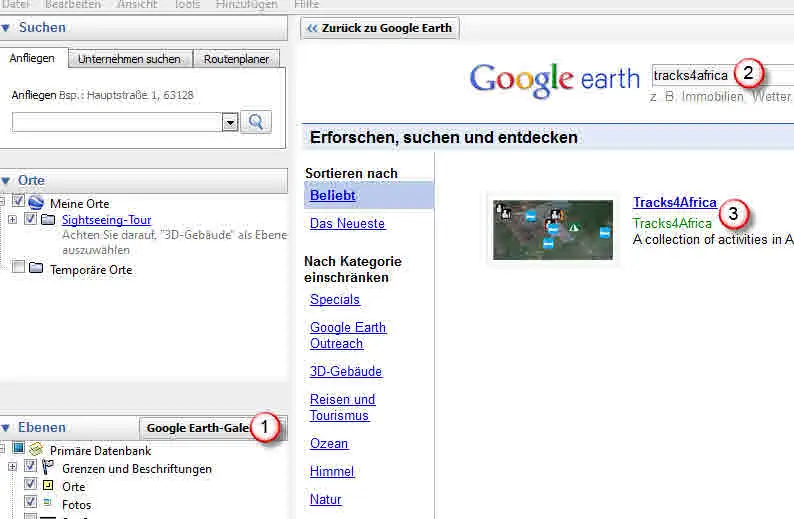Image resolution: width=794 pixels, height=519 pixels.
Task: Click the Temporäre Orte folder icon
Action: click(x=36, y=267)
